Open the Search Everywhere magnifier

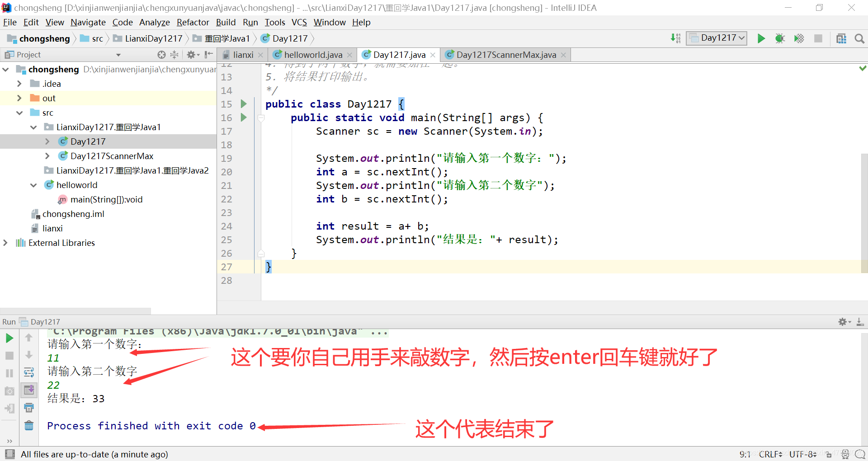859,38
